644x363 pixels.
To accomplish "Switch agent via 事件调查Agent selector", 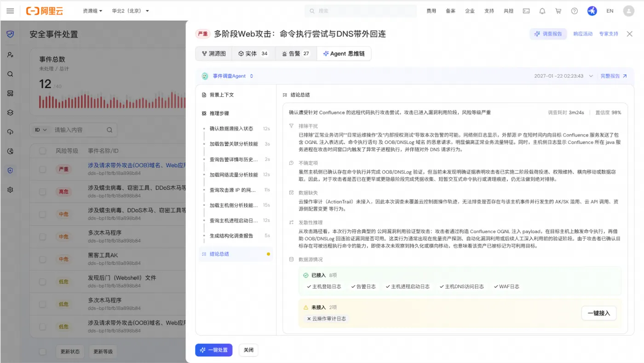I will tap(233, 76).
